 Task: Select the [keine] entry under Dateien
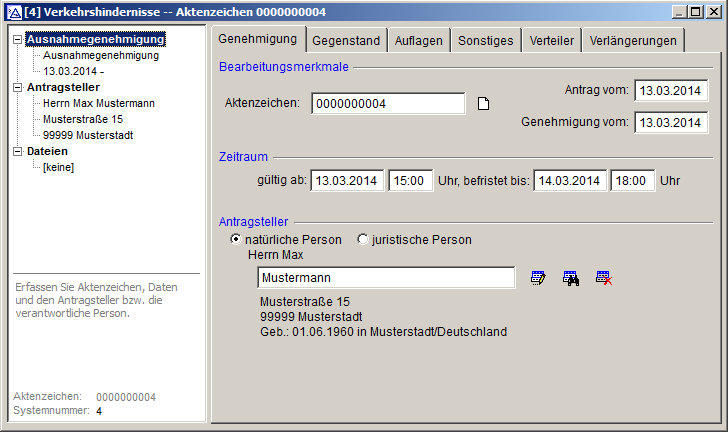click(x=58, y=168)
